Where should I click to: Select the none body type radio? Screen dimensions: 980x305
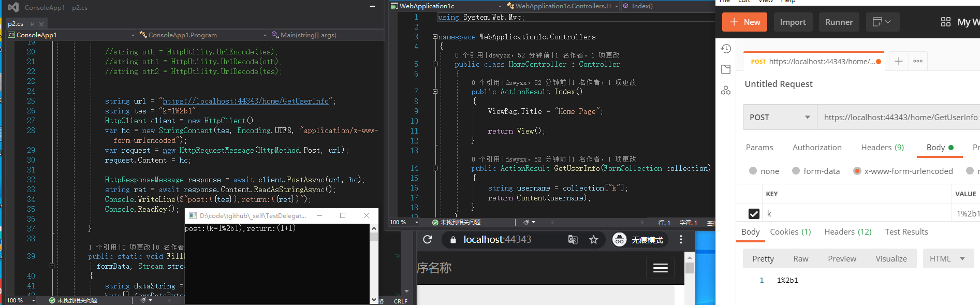(753, 171)
